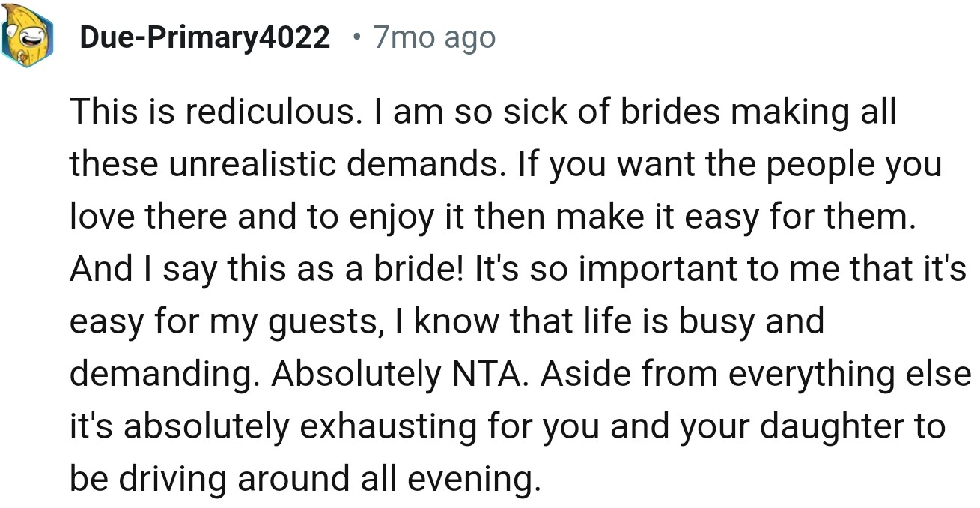Viewport: 980px width, 508px height.
Task: Click the "7mo ago" comment timestamp
Action: click(x=433, y=37)
